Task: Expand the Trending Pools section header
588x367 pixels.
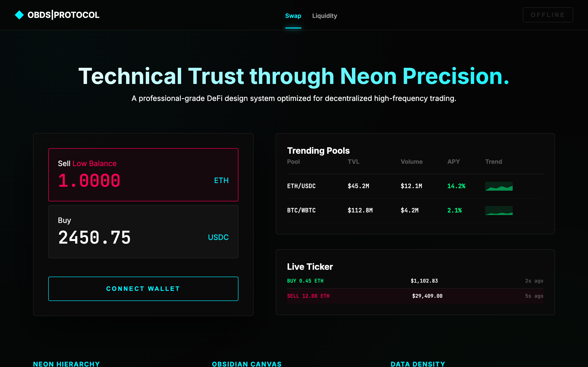Action: 318,150
